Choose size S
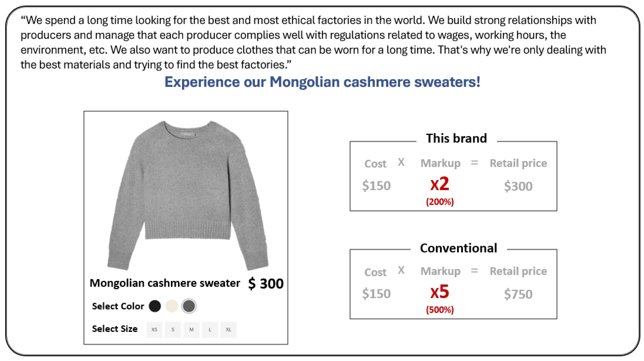The image size is (644, 361). (173, 329)
